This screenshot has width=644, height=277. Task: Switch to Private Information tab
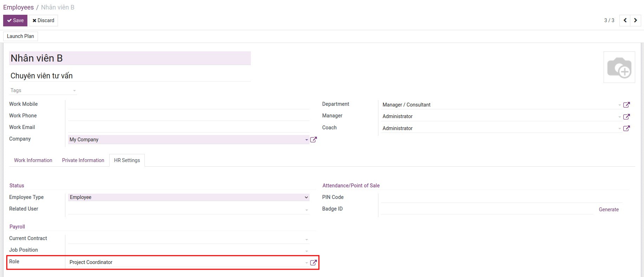(x=83, y=160)
